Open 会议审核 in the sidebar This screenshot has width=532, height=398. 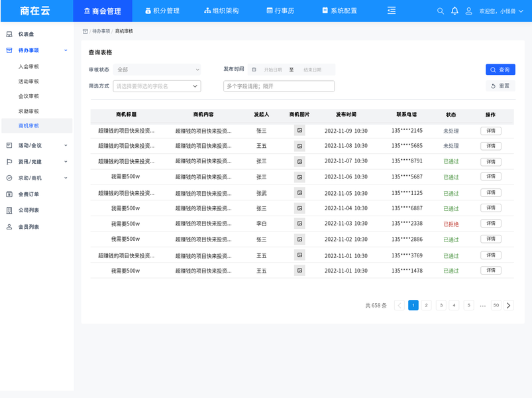[x=29, y=96]
